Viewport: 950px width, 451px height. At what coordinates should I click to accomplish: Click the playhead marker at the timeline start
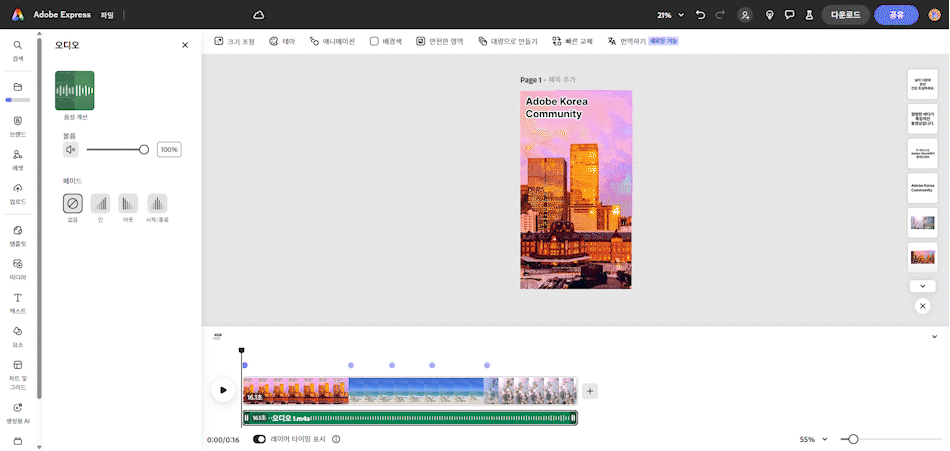(x=242, y=350)
